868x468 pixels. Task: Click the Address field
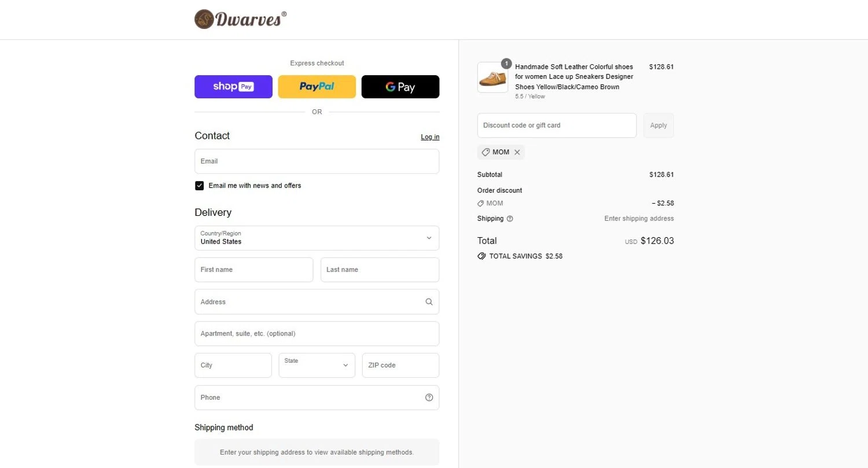click(x=317, y=302)
